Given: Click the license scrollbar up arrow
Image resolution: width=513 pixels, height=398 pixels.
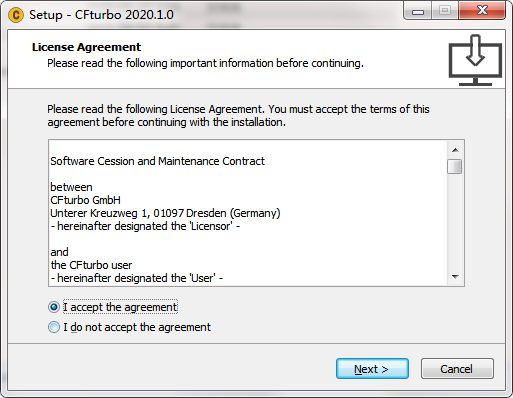Looking at the screenshot, I should [x=455, y=150].
